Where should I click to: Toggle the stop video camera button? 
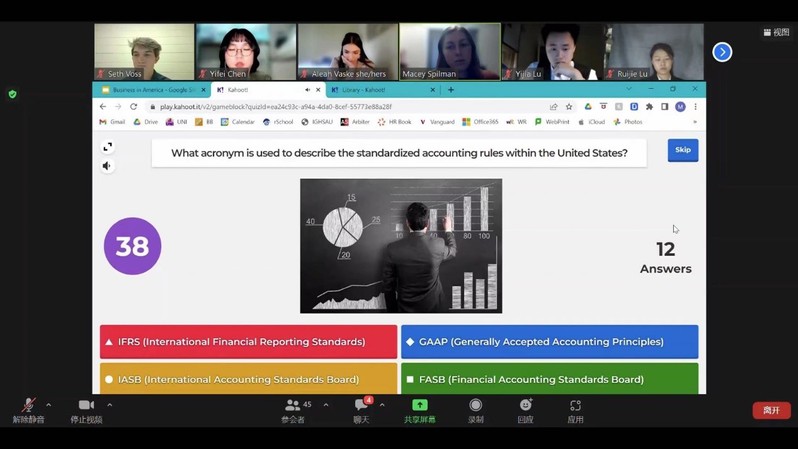click(86, 406)
